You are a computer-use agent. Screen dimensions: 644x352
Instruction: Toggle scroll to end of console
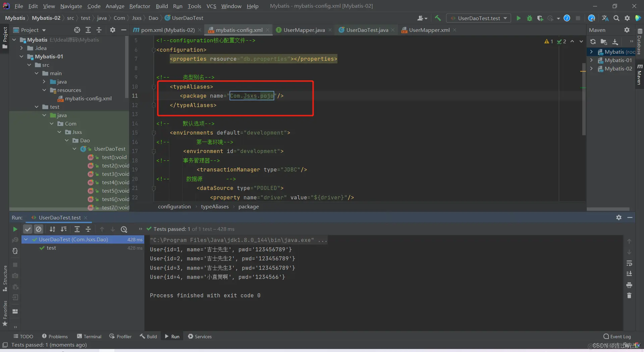(x=629, y=274)
